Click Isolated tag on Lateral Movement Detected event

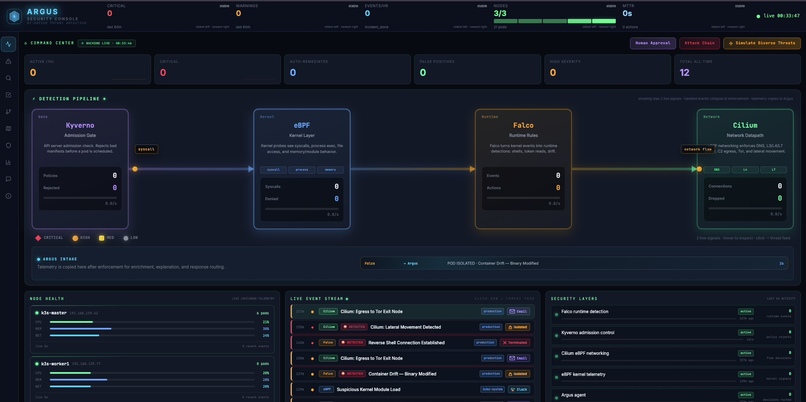[x=518, y=327]
